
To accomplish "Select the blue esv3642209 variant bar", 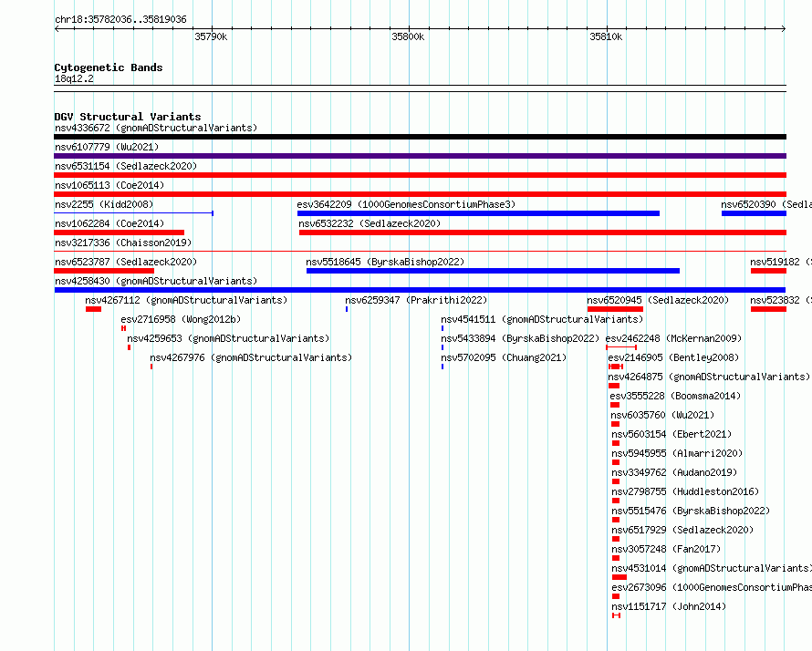I will tap(478, 213).
